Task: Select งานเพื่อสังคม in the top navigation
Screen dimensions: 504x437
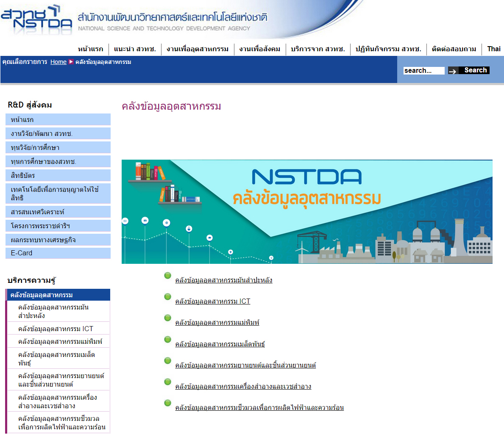Action: (260, 49)
